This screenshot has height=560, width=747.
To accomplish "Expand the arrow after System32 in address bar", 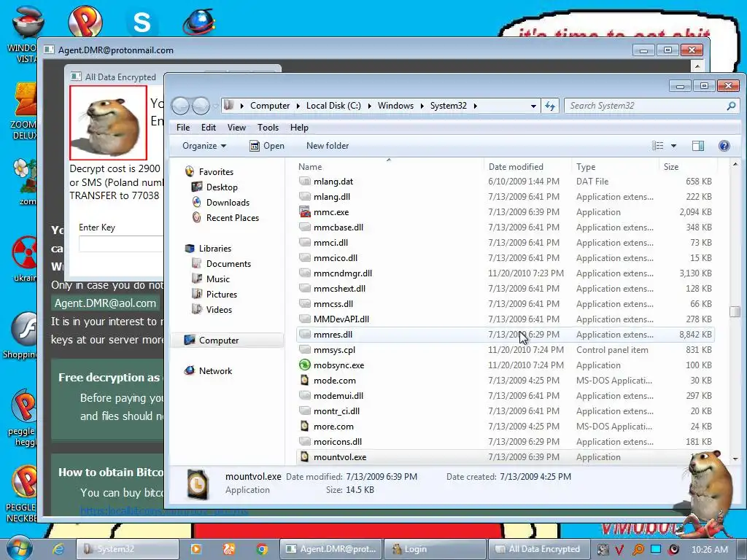I will coord(475,106).
